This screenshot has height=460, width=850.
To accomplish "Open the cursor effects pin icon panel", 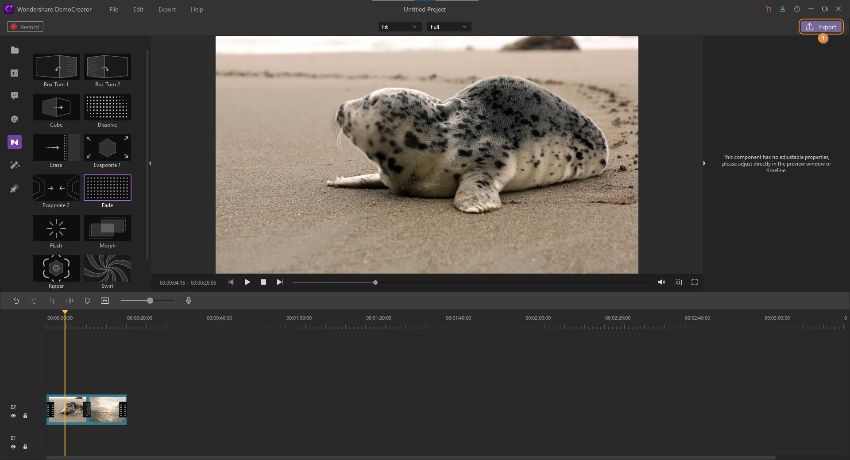I will coord(15,189).
